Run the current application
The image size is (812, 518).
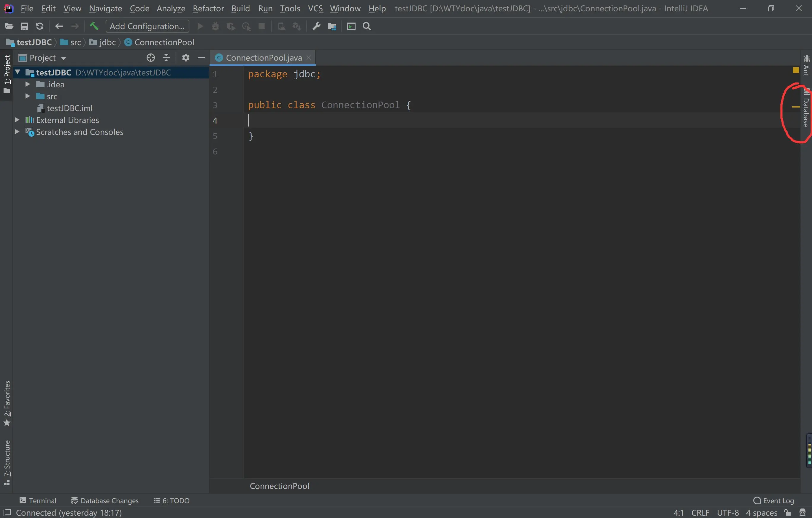tap(200, 26)
